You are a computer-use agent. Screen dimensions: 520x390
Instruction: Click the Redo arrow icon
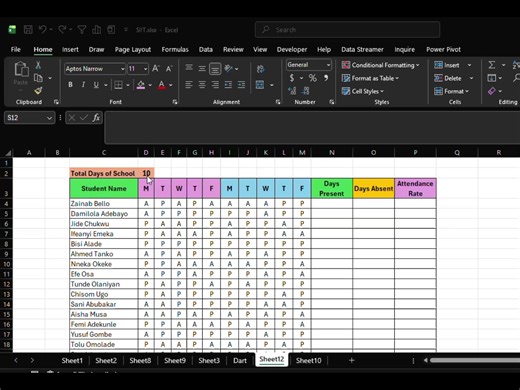click(62, 30)
